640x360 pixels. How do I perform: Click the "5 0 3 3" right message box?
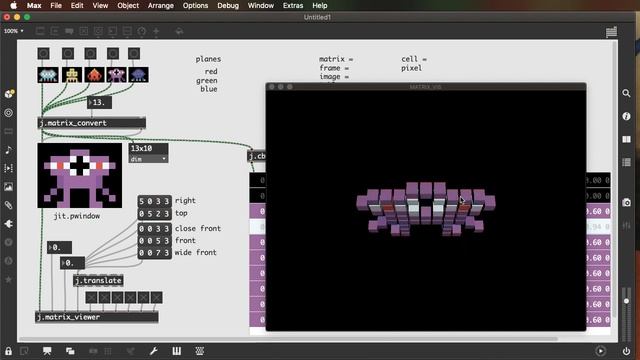pos(154,201)
